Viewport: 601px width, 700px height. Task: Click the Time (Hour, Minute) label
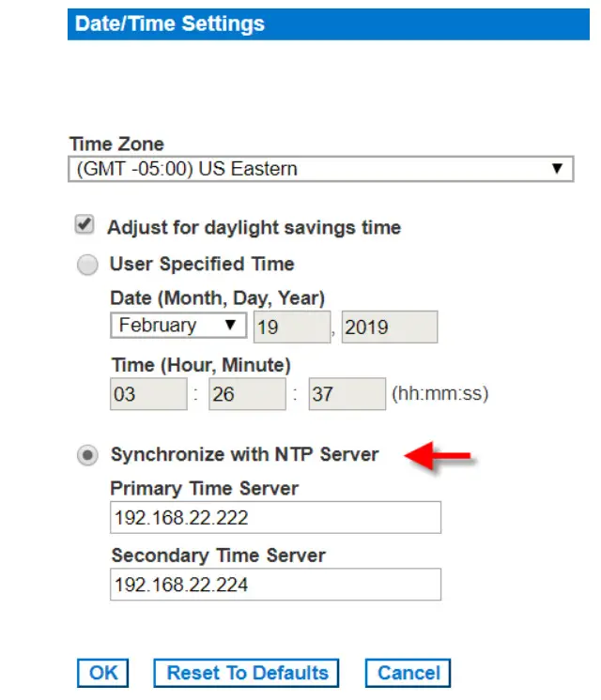click(x=200, y=365)
